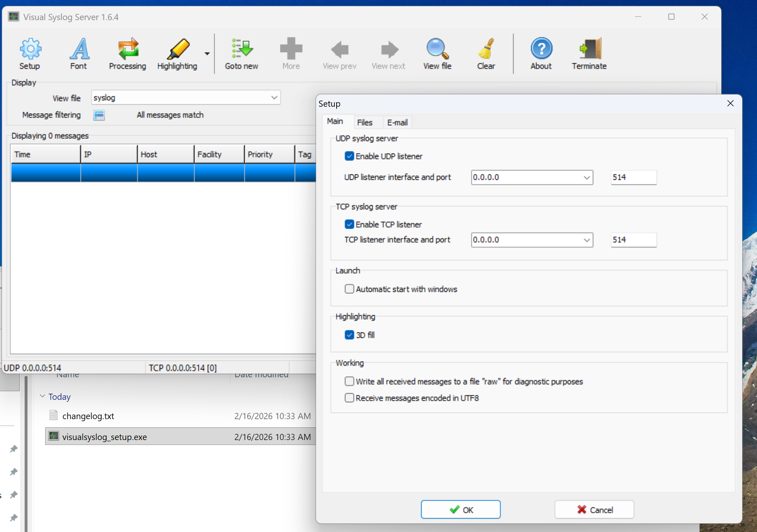The width and height of the screenshot is (757, 532).
Task: Open the Processing rules icon
Action: (x=128, y=53)
